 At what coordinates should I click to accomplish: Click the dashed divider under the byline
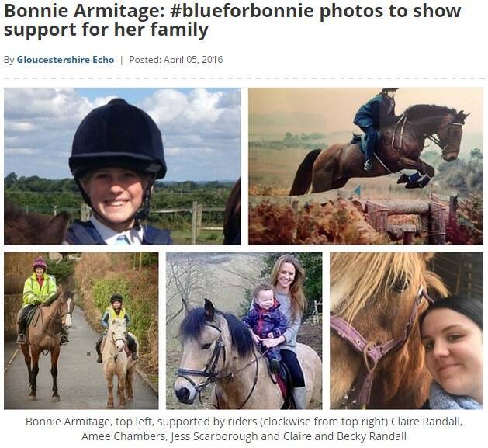(x=244, y=78)
